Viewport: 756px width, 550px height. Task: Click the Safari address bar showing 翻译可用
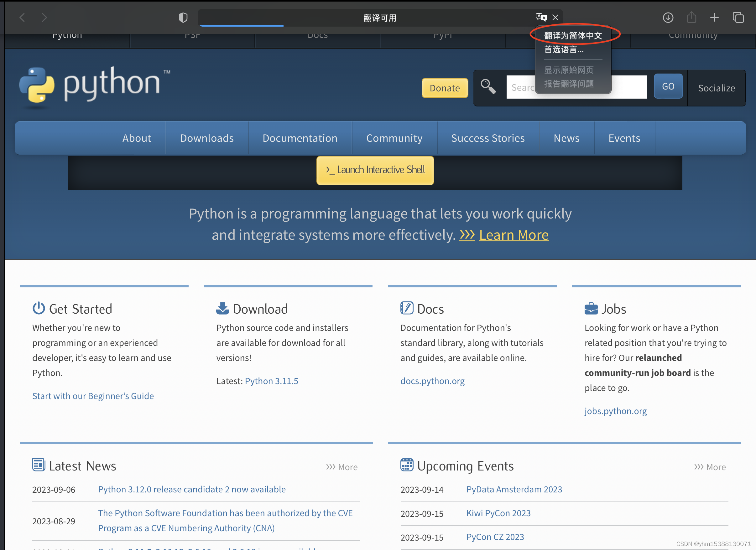pyautogui.click(x=380, y=17)
